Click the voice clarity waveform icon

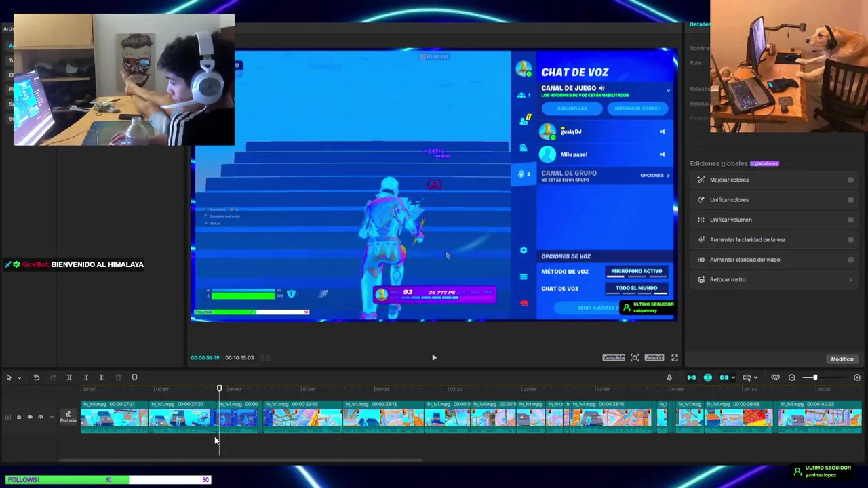pyautogui.click(x=701, y=239)
